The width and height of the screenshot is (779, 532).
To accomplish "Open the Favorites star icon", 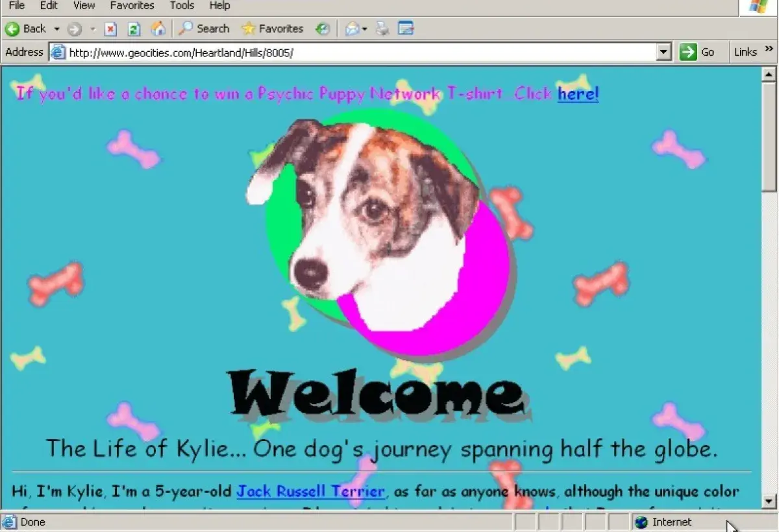I will pyautogui.click(x=249, y=29).
